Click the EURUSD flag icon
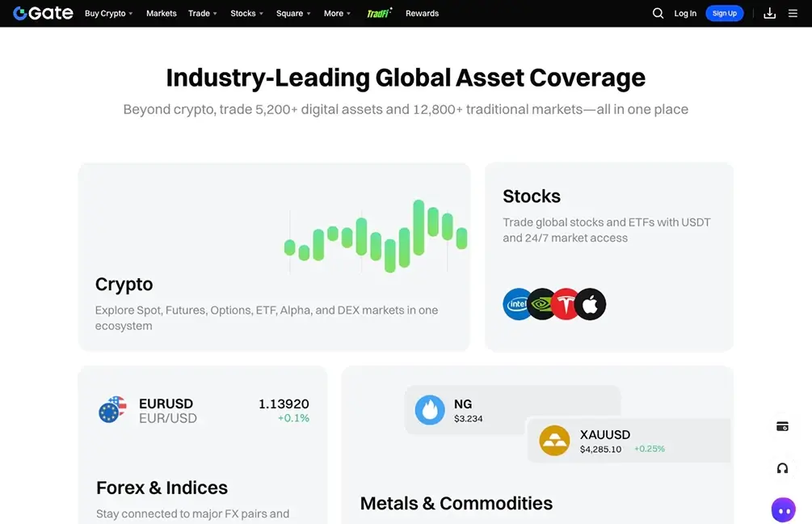The image size is (812, 524). (x=112, y=410)
